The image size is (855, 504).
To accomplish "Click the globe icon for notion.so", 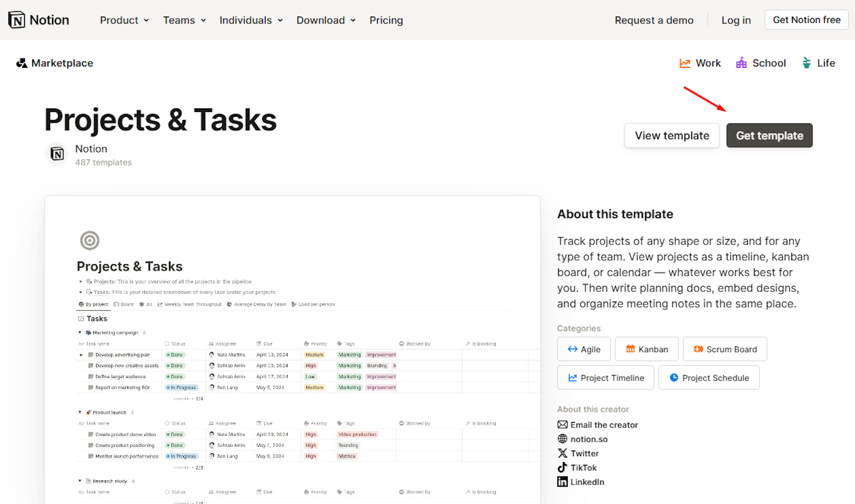I will [563, 439].
